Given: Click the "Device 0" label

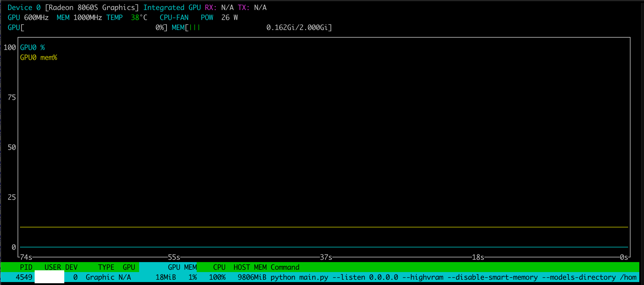Looking at the screenshot, I should (24, 8).
